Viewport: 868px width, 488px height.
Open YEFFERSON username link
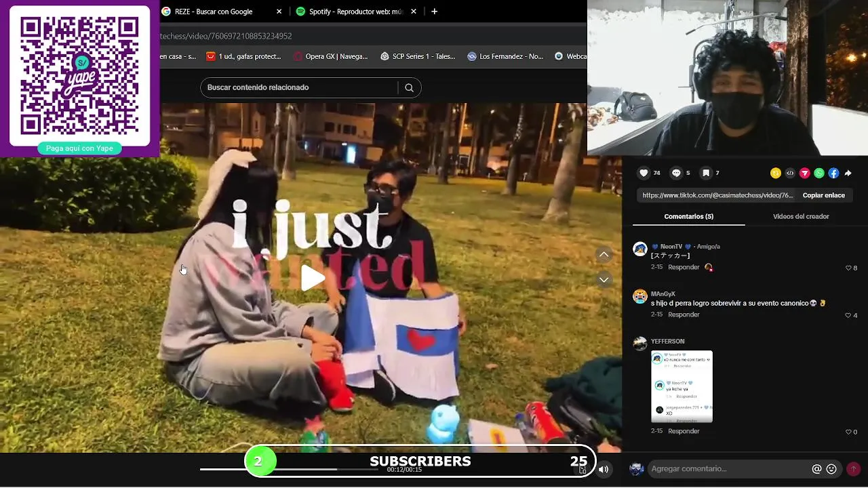pyautogui.click(x=667, y=342)
